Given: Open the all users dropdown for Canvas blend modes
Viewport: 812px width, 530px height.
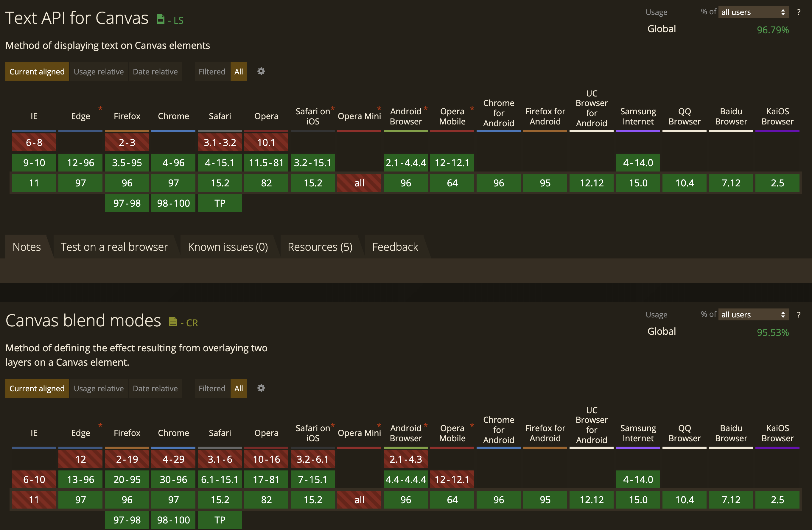Looking at the screenshot, I should [x=753, y=314].
